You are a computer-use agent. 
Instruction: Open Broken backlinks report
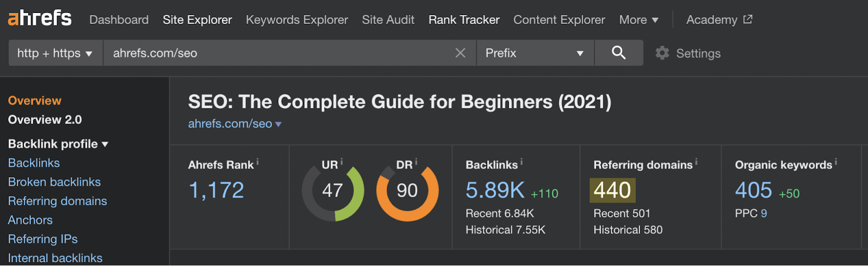point(54,182)
